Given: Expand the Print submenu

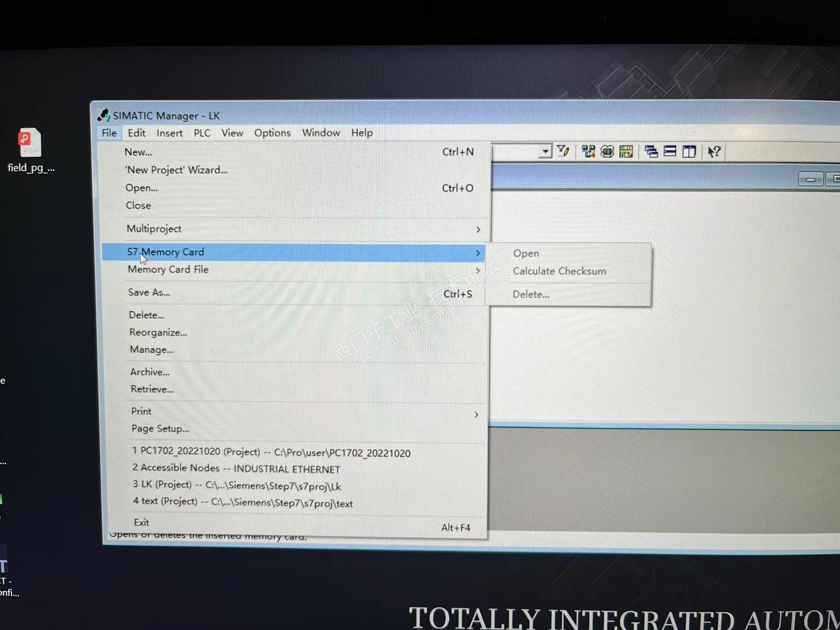Looking at the screenshot, I should click(x=296, y=412).
